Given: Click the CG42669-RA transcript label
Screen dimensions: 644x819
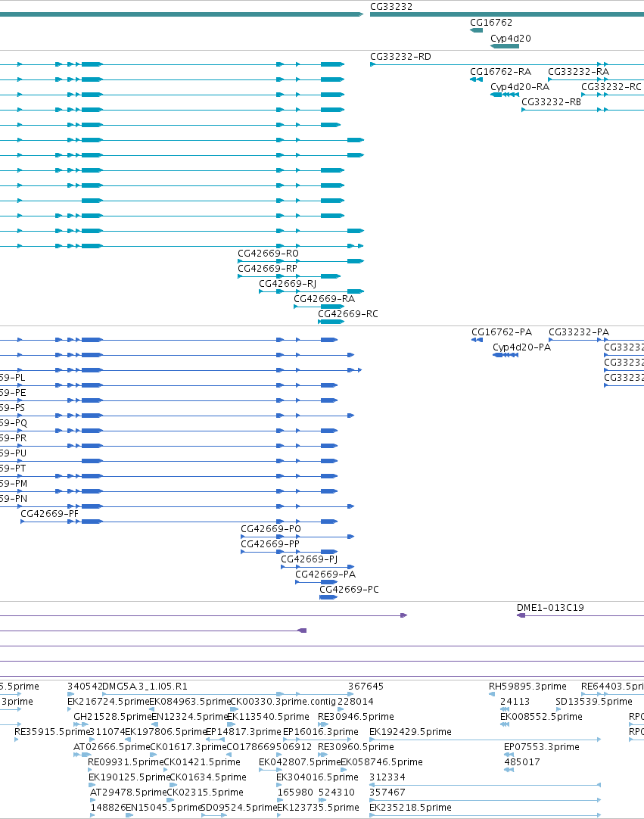Looking at the screenshot, I should click(324, 299).
